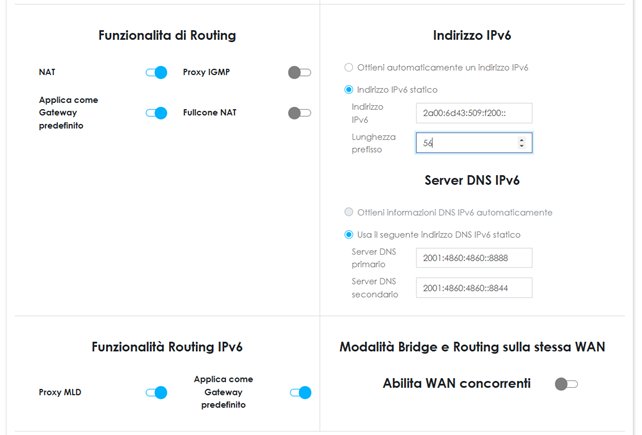Viewport: 642px width, 435px height.
Task: Click the Server DNS secondario field
Action: (473, 288)
